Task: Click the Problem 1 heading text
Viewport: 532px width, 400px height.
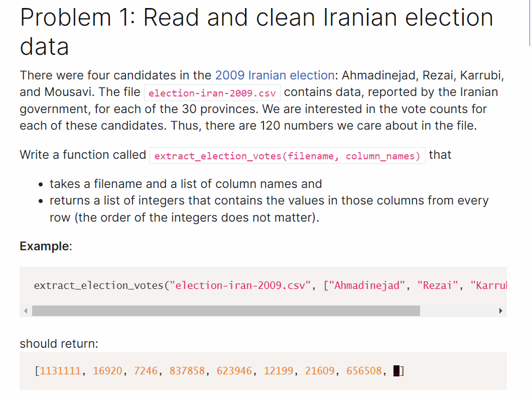Action: (256, 32)
